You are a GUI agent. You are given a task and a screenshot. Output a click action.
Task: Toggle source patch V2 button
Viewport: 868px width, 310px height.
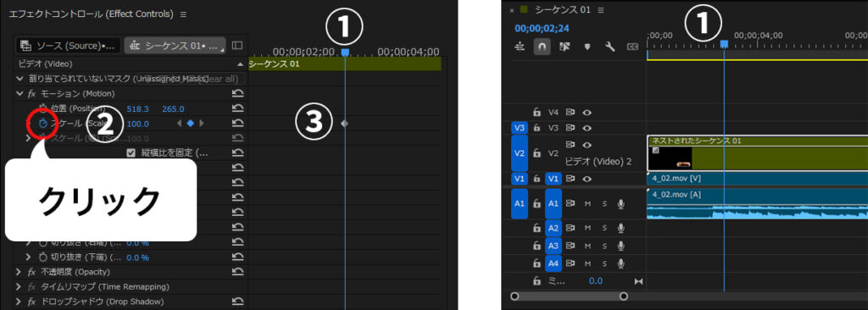[520, 152]
